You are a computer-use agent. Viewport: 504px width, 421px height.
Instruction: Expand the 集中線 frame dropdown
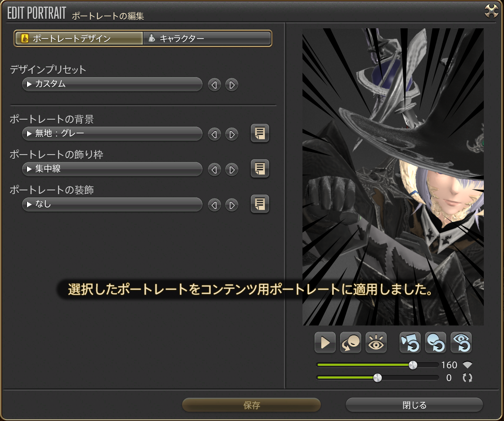pos(112,169)
